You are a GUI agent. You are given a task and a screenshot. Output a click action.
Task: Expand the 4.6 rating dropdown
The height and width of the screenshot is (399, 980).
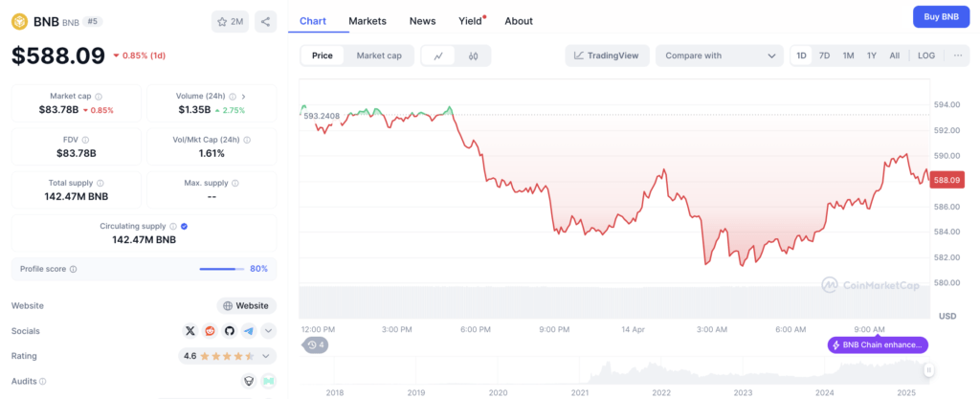(228, 356)
